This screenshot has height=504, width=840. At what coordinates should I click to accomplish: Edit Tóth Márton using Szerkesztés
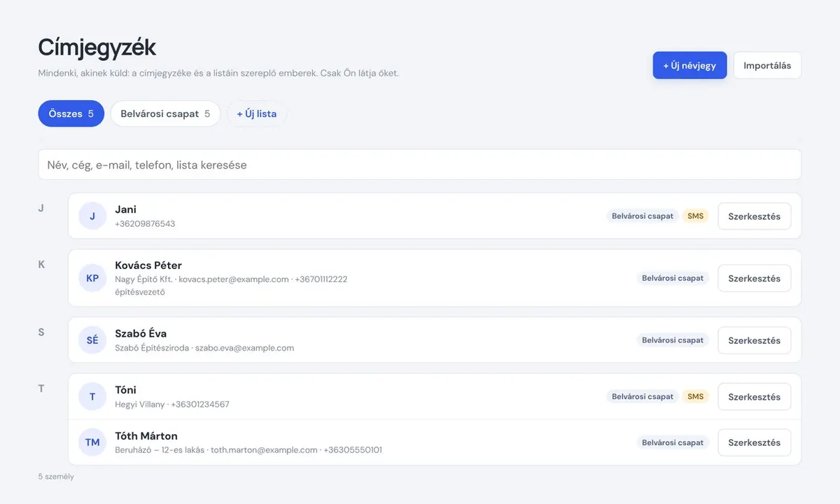754,442
